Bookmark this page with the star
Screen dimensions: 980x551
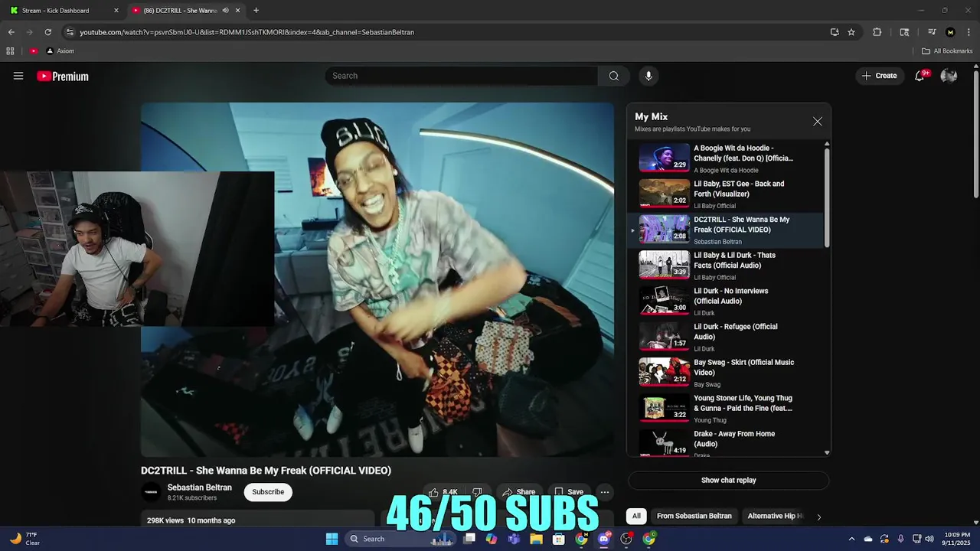point(851,32)
